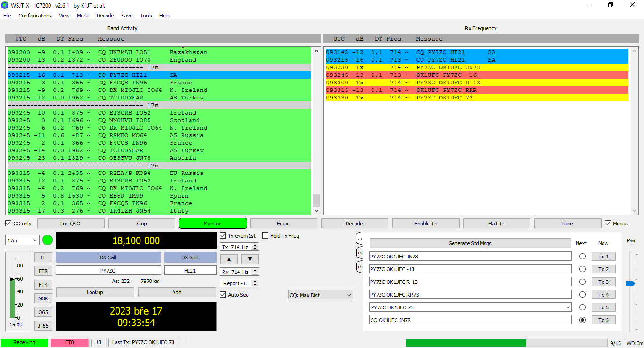Select the Q65 mode button

43,312
